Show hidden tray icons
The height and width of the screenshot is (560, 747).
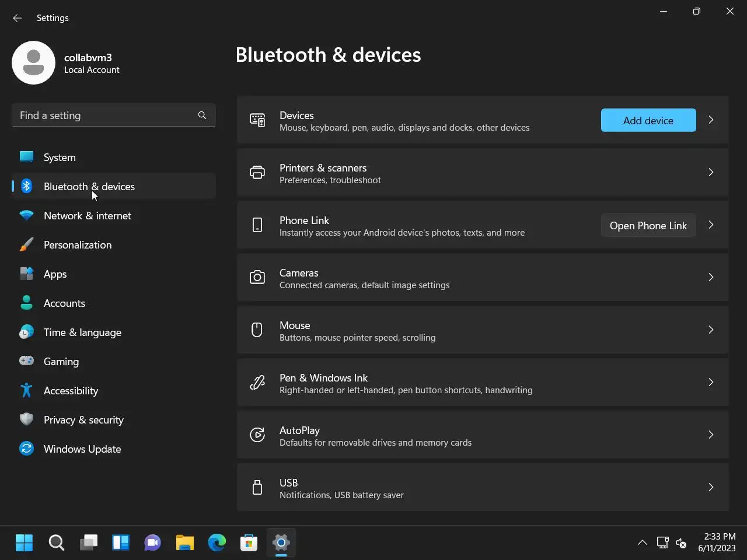pyautogui.click(x=643, y=542)
